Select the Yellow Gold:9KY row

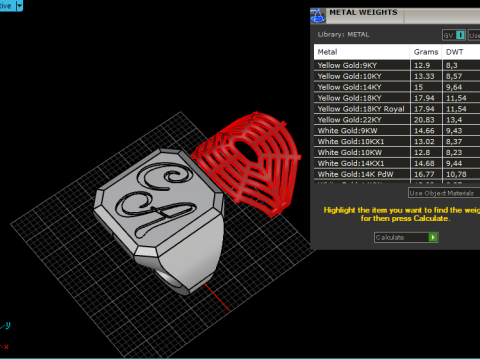pyautogui.click(x=397, y=65)
